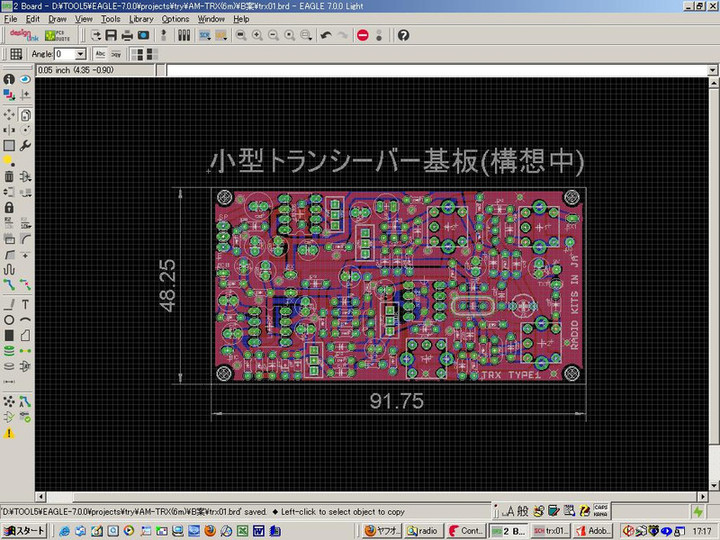Open the Options menu
This screenshot has width=720, height=540.
point(175,19)
